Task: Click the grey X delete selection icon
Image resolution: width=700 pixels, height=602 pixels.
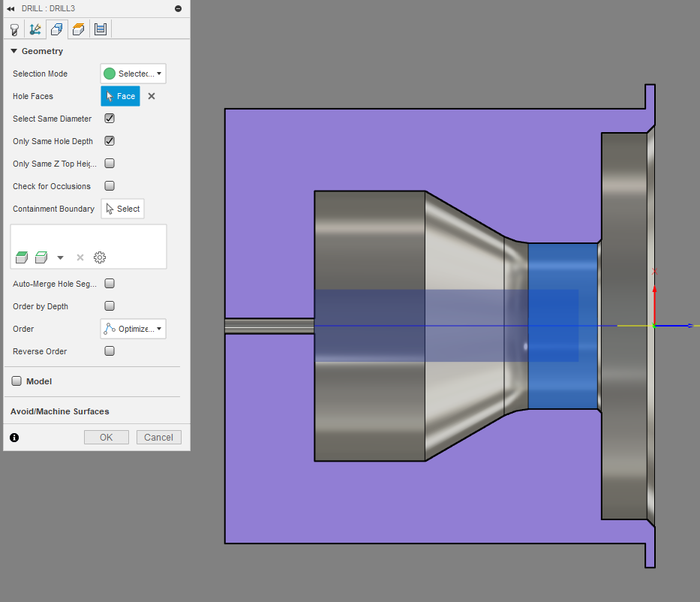Action: (x=80, y=257)
